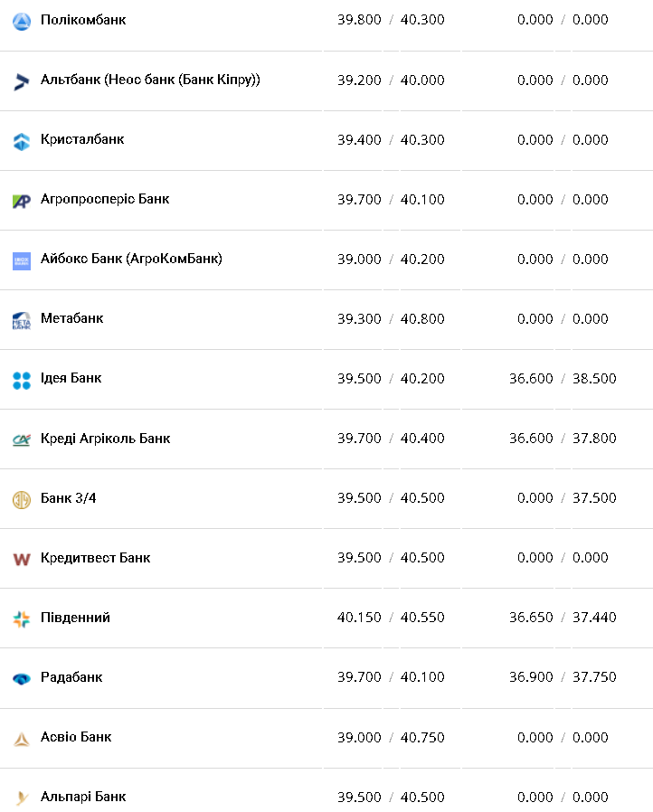Open the Радабанк bank name link
653x812 pixels.
71,677
